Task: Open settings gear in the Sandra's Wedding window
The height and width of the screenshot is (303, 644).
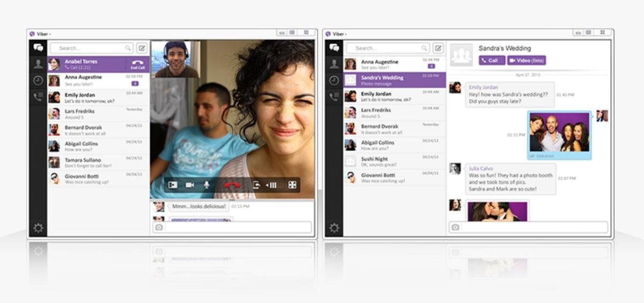Action: [334, 228]
